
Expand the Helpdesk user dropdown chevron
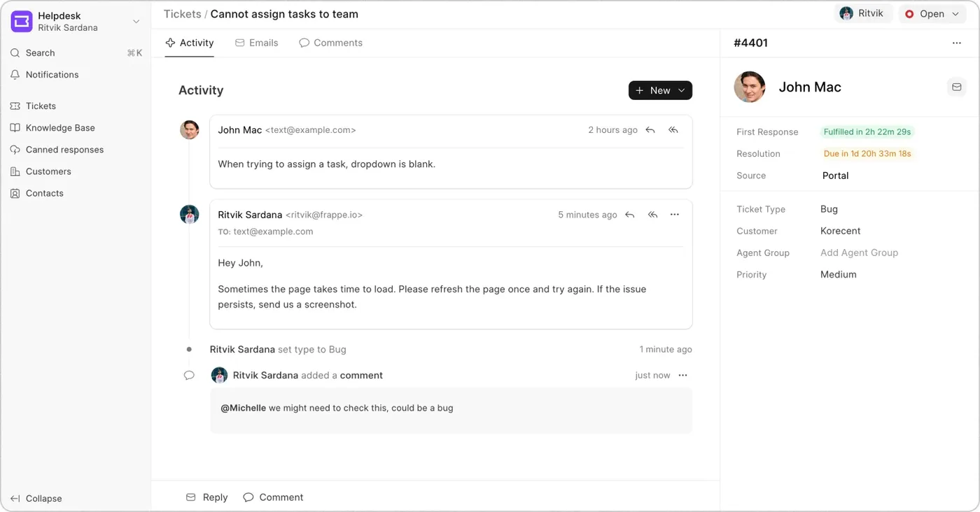(136, 22)
